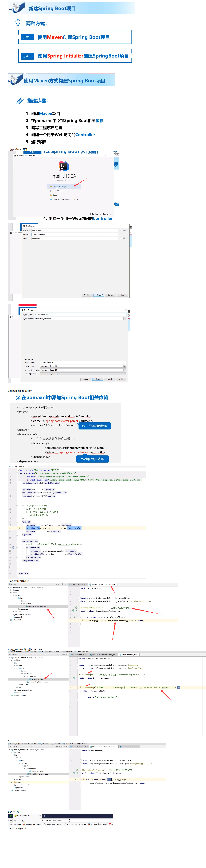Click Previous in the GroupId New Project dialog
The width and height of the screenshot is (206, 868).
[87, 295]
